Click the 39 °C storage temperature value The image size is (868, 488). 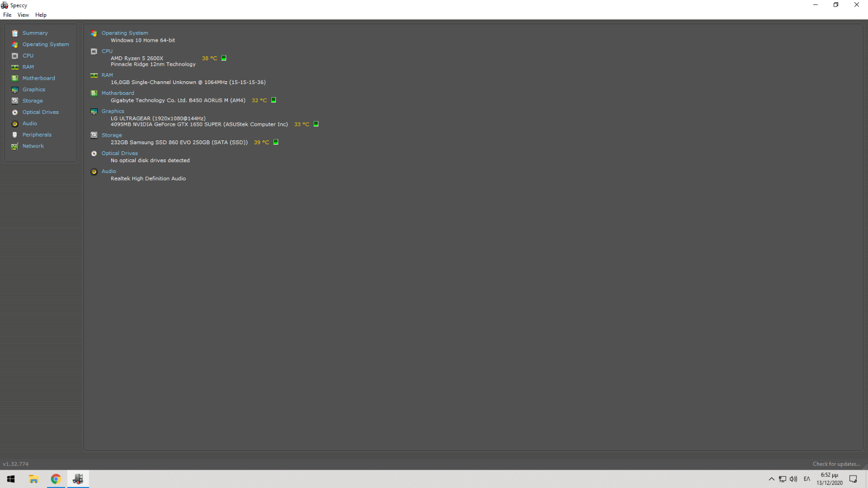(x=261, y=143)
